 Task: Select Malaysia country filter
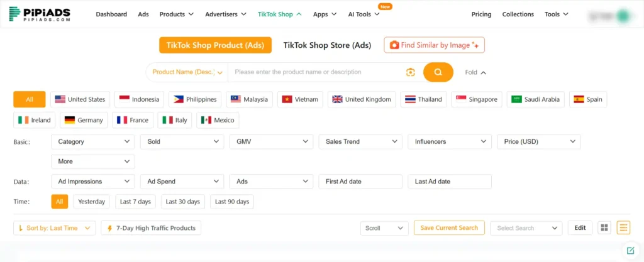point(249,100)
